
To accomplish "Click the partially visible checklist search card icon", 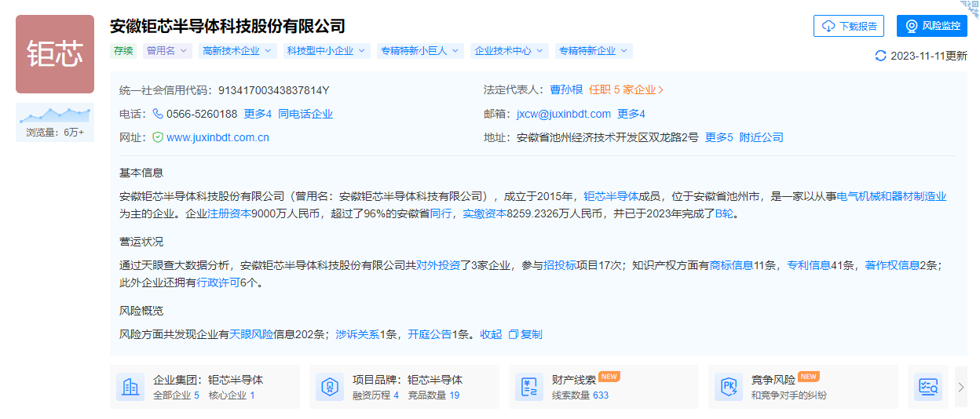I will point(929,387).
